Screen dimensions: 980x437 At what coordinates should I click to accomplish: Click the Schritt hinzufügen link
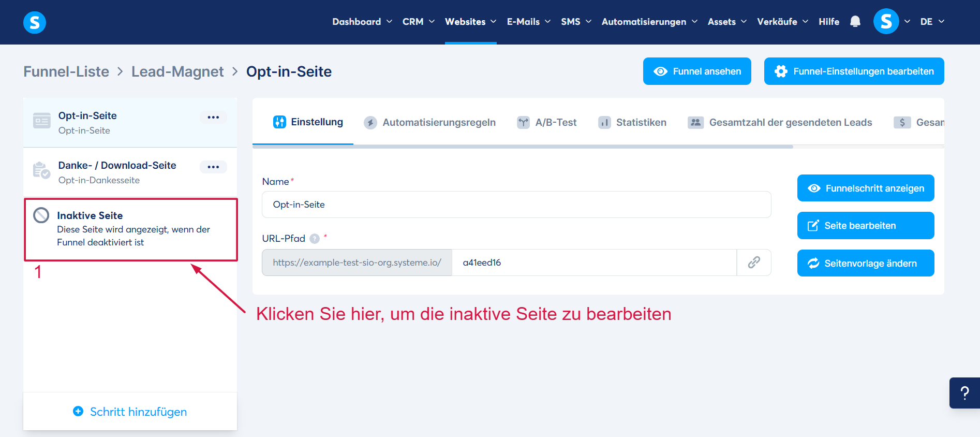130,412
